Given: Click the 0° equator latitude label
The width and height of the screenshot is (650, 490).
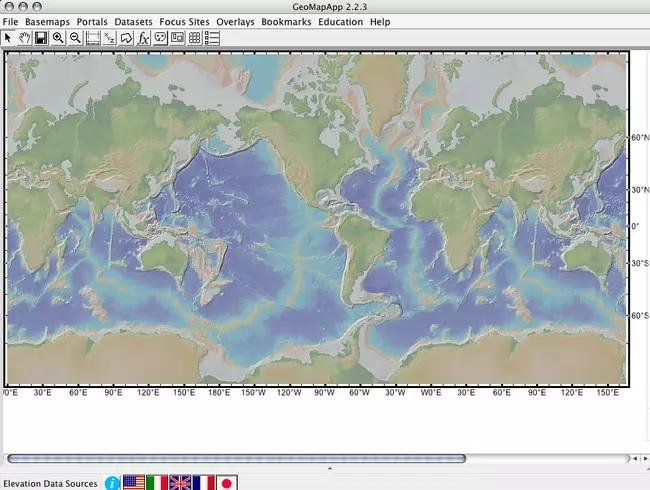Looking at the screenshot, I should pos(635,226).
